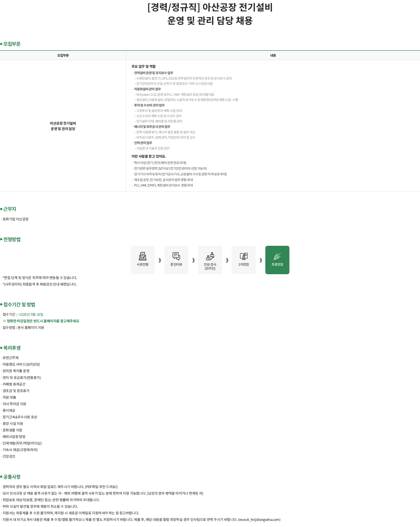Screen dimensions: 420x527
Task: Click the 주요 업무 및 역할 heading
Action: pos(143,66)
